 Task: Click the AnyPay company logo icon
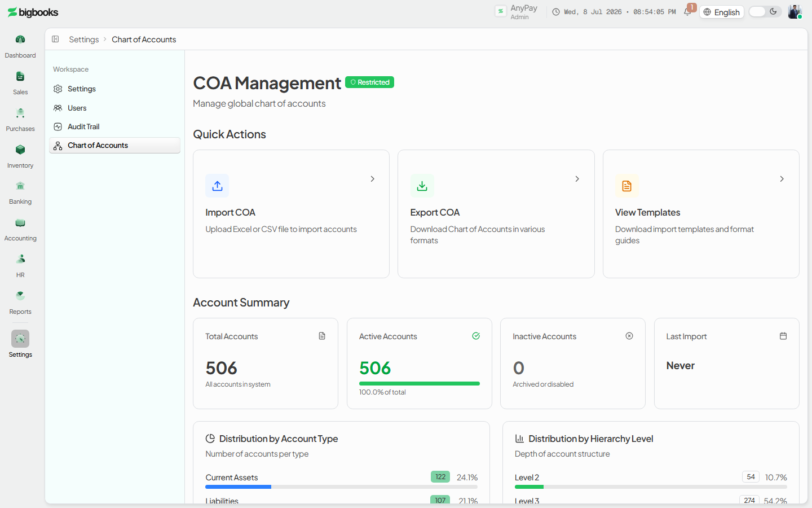point(500,11)
